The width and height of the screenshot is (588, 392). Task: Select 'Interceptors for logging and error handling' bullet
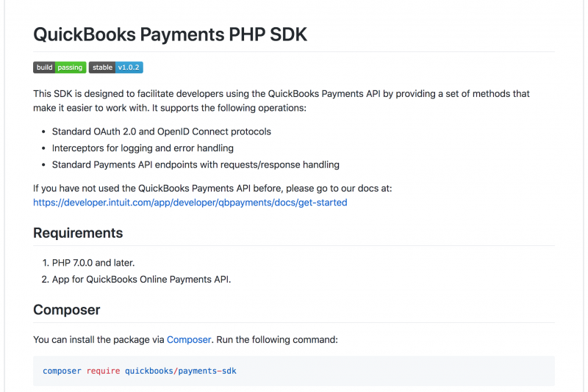click(x=143, y=148)
